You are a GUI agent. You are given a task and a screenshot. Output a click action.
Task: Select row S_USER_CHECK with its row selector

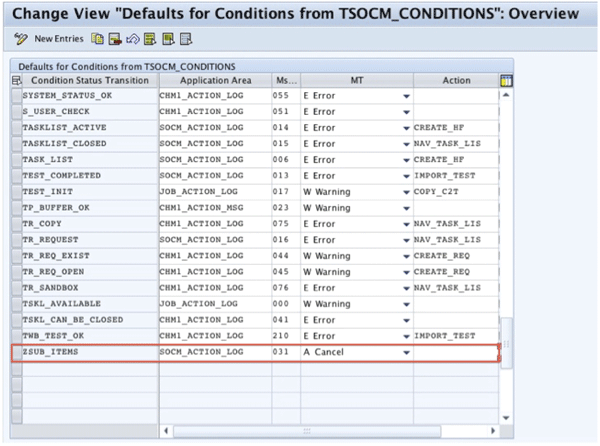click(16, 112)
